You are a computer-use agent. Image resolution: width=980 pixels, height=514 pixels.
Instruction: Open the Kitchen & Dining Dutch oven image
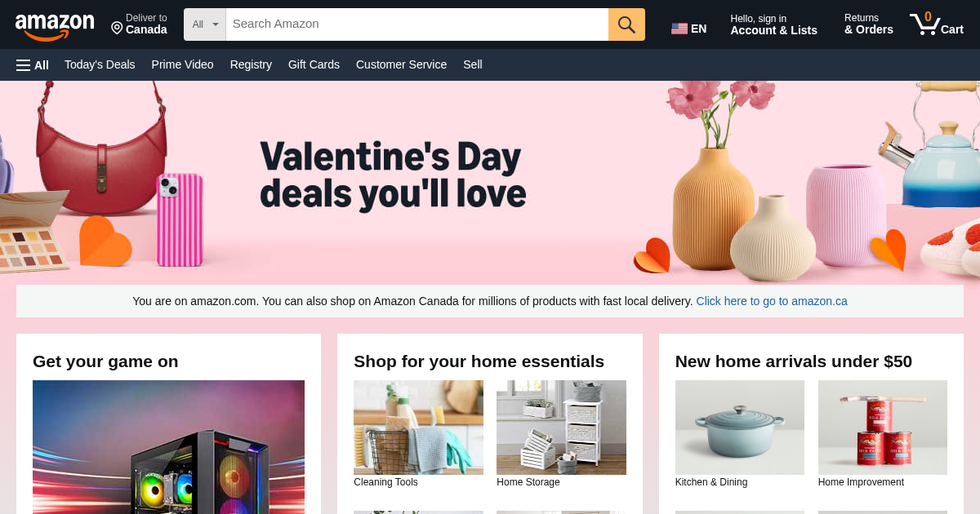740,428
